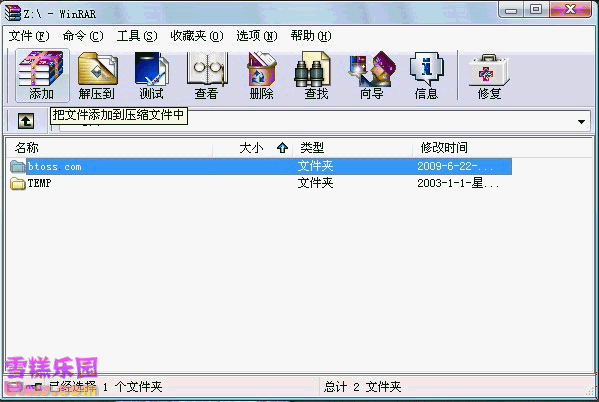The width and height of the screenshot is (599, 402).
Task: Click the 添加 (Add) toolbar icon
Action: 42,76
